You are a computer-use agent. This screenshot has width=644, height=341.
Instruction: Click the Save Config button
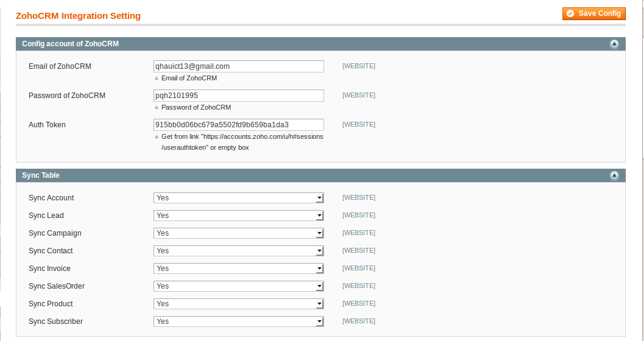[594, 13]
